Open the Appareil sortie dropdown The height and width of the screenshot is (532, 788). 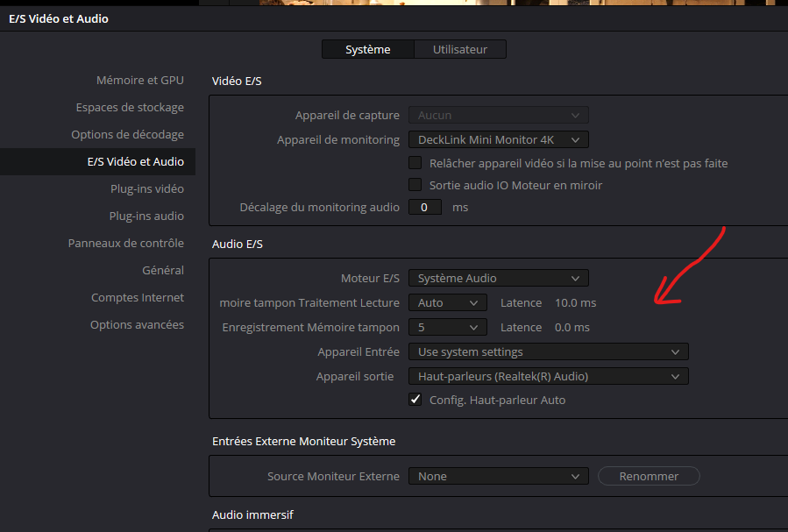click(549, 376)
